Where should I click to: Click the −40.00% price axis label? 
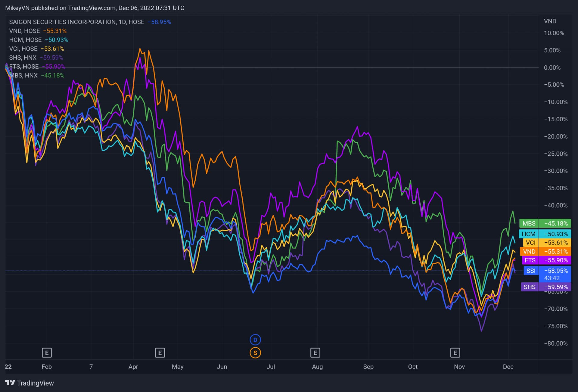[556, 205]
